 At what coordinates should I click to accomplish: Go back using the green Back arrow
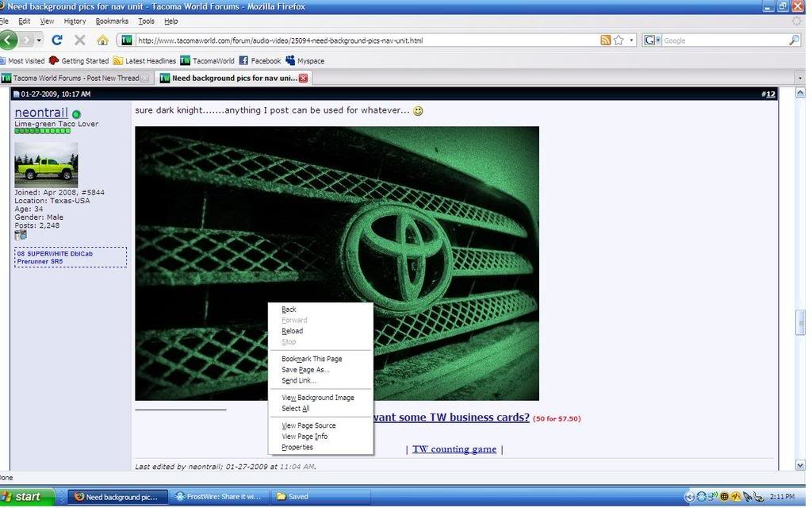click(x=8, y=40)
